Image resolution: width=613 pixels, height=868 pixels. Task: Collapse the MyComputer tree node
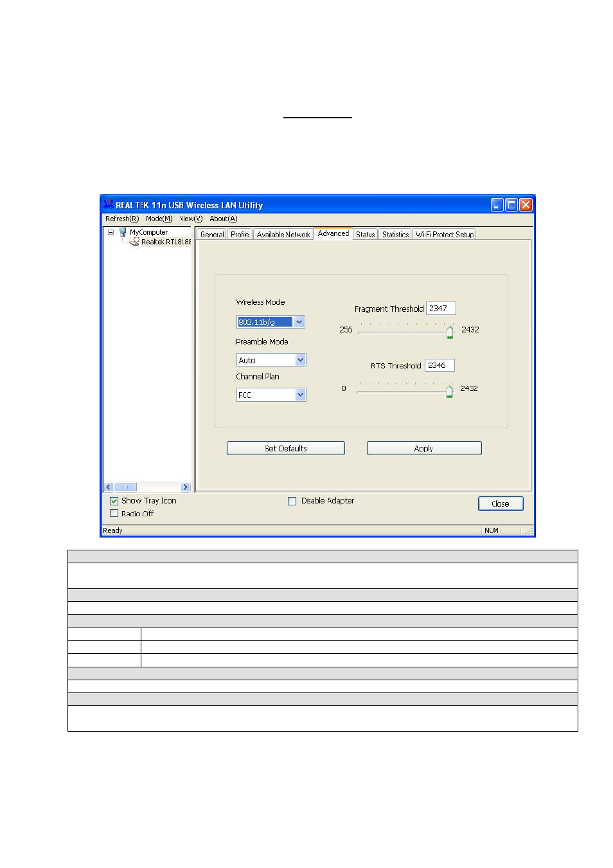point(111,232)
